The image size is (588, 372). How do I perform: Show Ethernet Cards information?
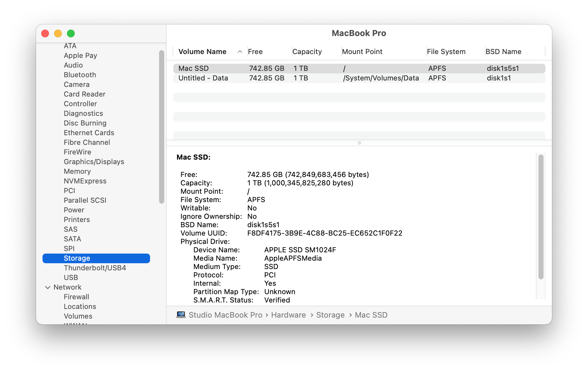[x=89, y=133]
